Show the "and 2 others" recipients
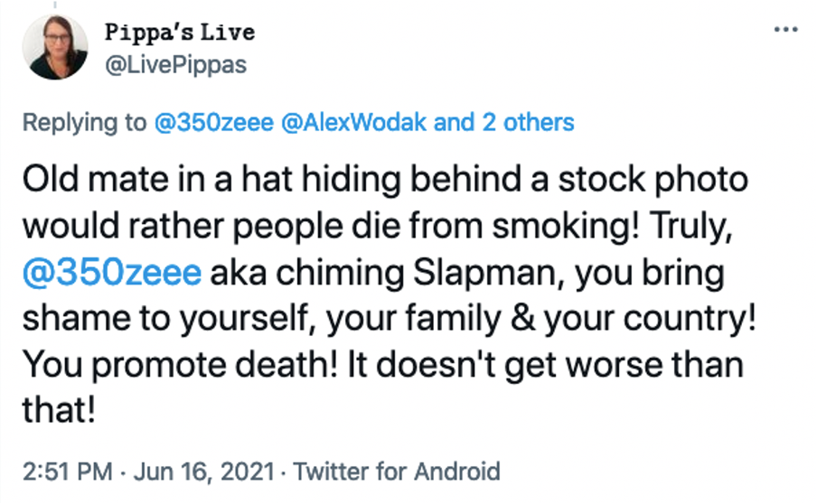Screen dimensions: 817x504 coord(504,123)
